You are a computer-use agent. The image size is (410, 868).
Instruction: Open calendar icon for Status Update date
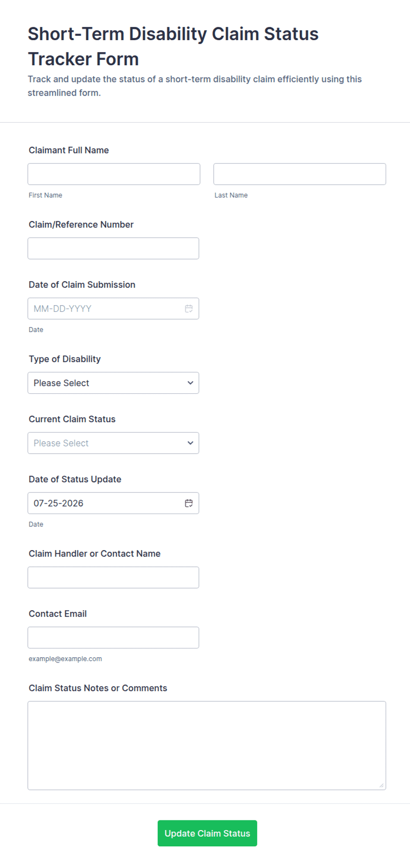[x=189, y=503]
